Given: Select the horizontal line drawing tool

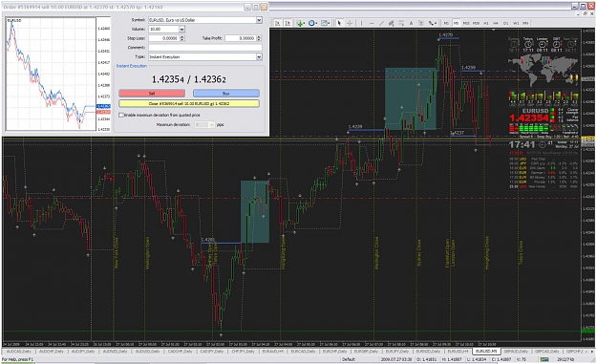Looking at the screenshot, I should 372,23.
